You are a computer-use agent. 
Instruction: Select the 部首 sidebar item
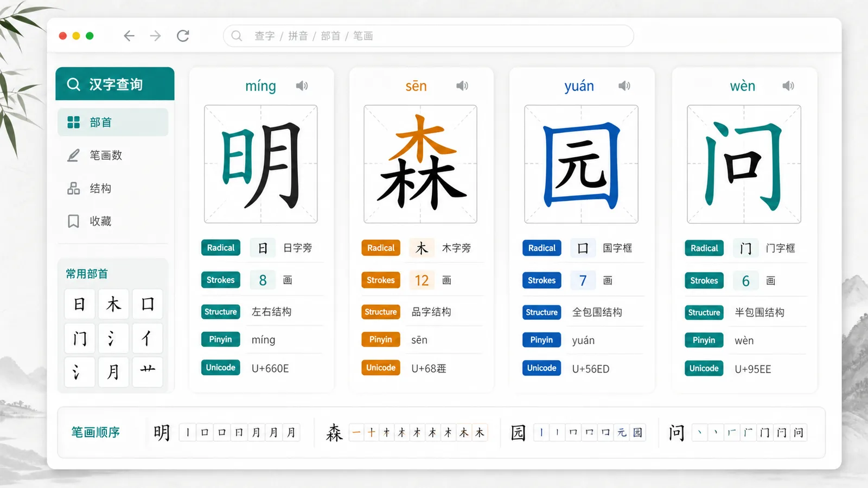coord(113,122)
